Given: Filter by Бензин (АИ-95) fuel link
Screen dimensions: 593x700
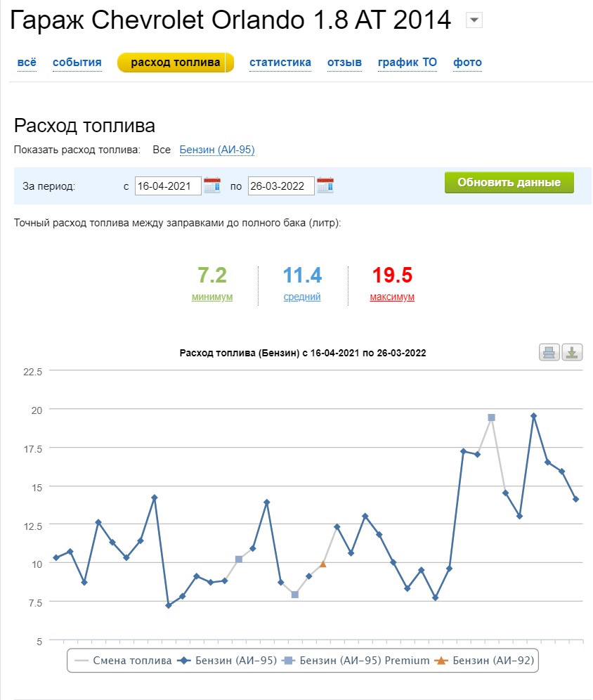Looking at the screenshot, I should (x=217, y=150).
